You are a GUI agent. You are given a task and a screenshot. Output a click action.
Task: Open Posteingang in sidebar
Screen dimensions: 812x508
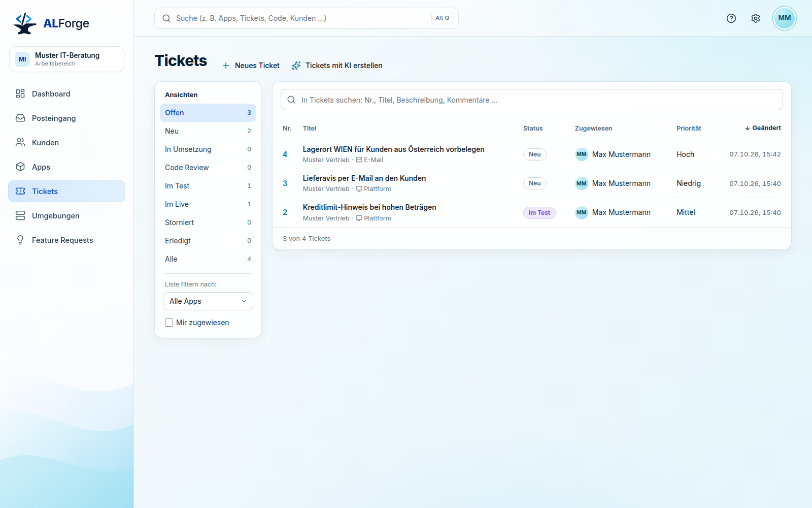click(x=66, y=118)
